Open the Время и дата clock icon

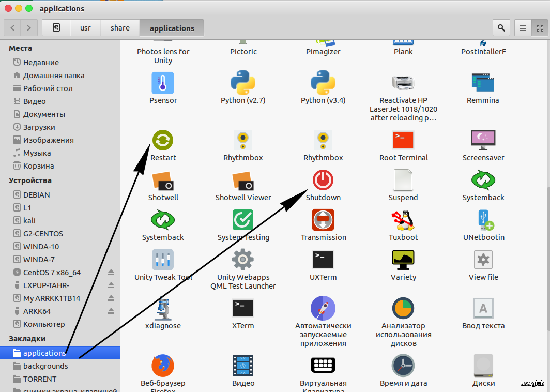tap(403, 366)
